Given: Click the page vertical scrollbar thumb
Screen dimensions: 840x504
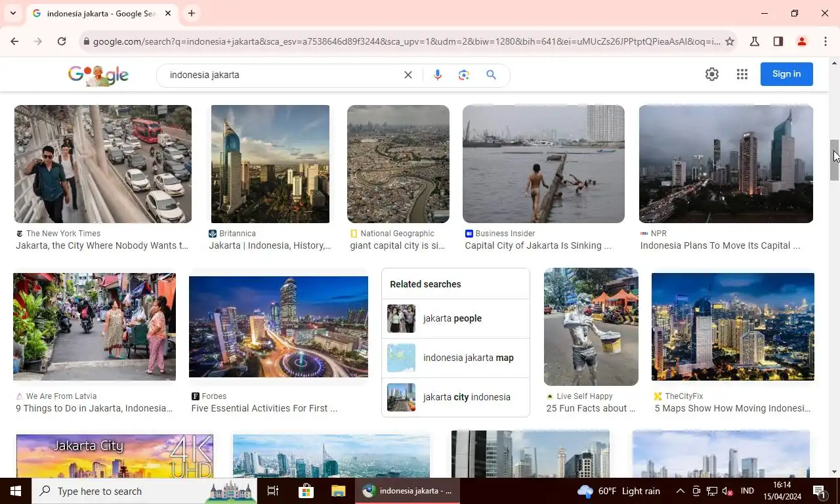Looking at the screenshot, I should 835,159.
